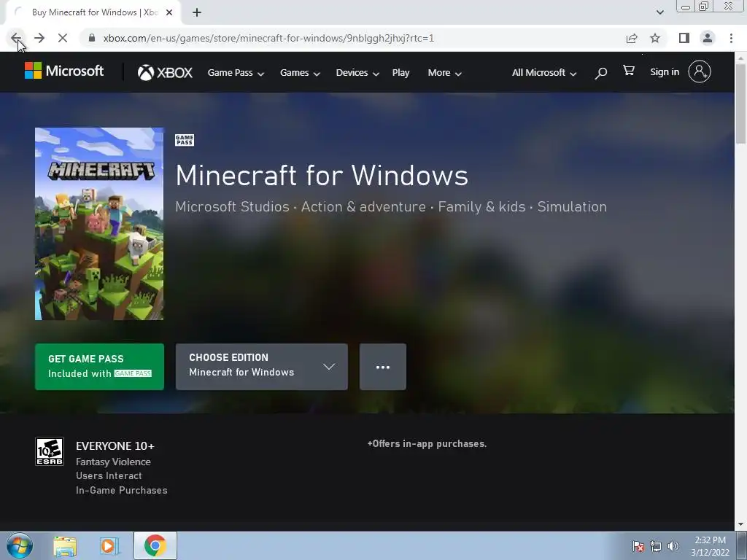The image size is (747, 560).
Task: Click the Simulation genre link
Action: click(x=572, y=206)
